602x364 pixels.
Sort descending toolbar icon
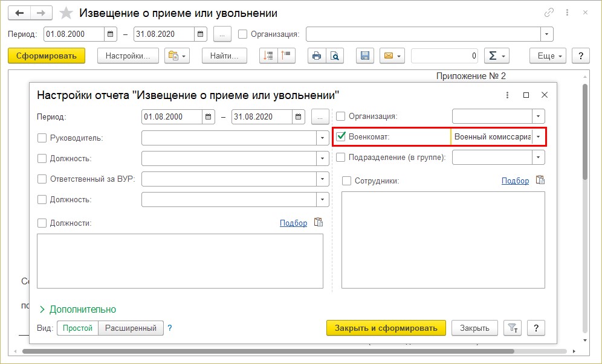click(x=286, y=56)
